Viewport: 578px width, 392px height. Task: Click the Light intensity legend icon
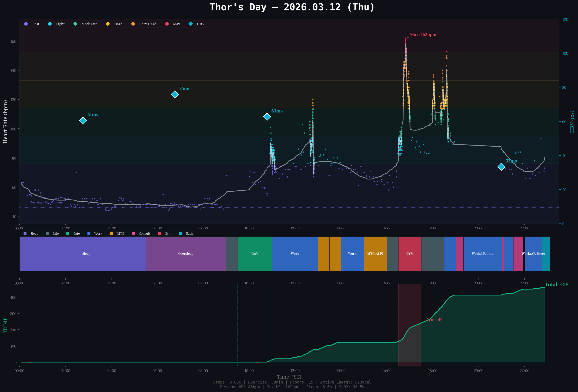(50, 24)
